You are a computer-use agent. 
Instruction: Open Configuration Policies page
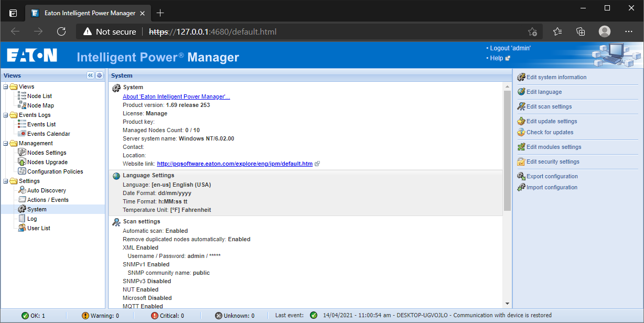point(55,171)
